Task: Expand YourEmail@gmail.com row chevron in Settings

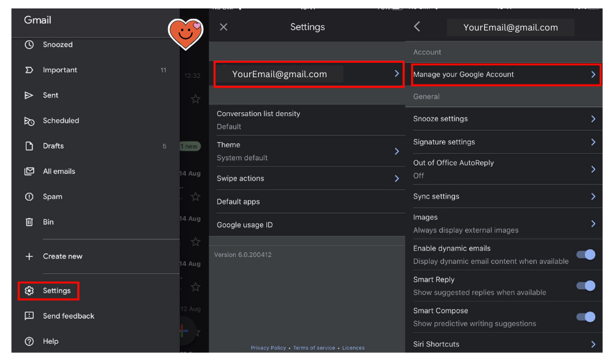Action: 397,74
